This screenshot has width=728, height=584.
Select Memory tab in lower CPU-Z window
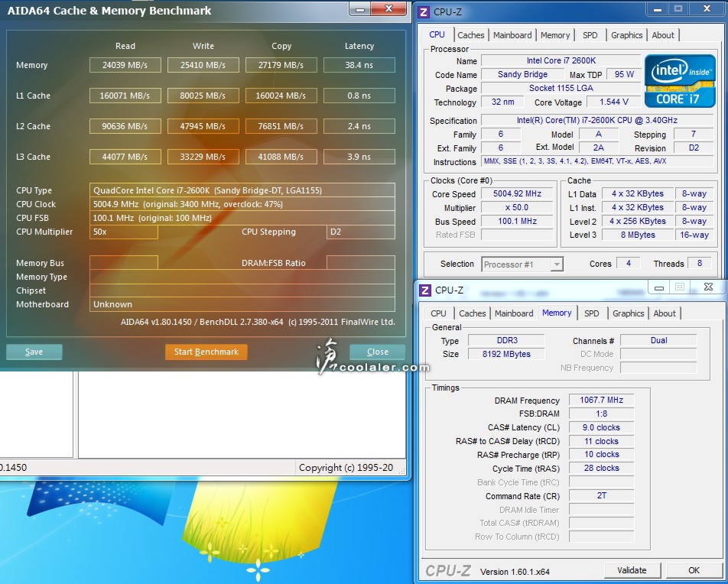[557, 313]
